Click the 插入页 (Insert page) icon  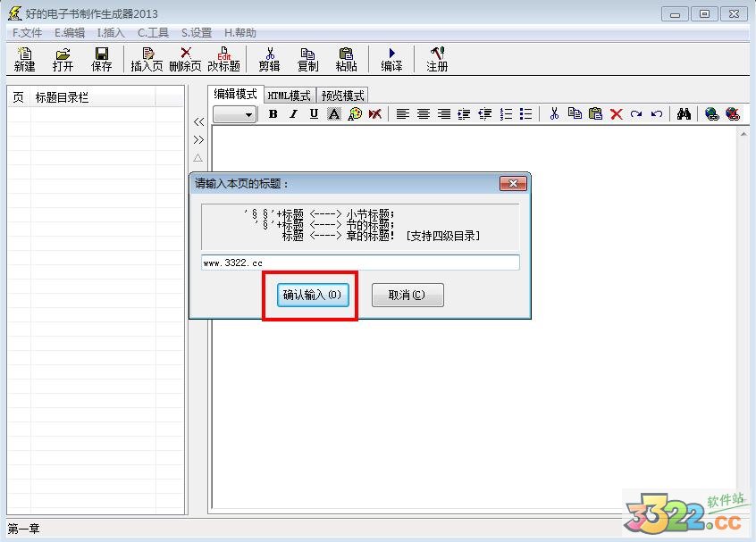(x=147, y=59)
